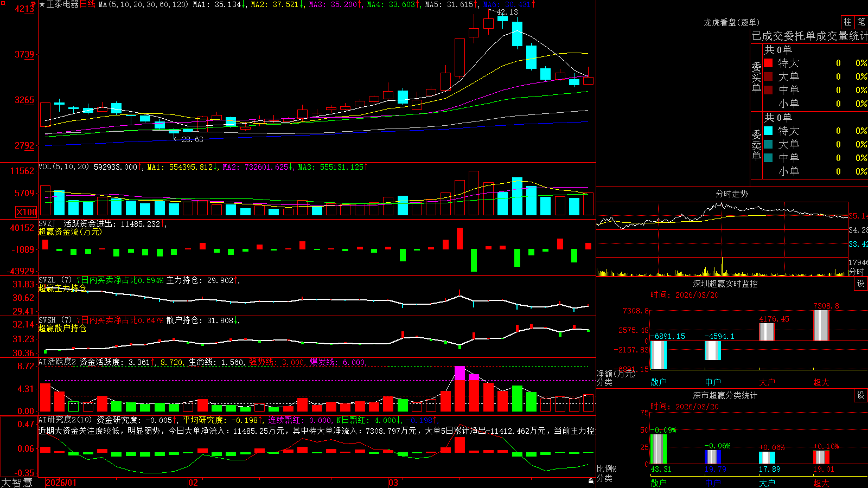Click the 超赢资金流(万元) label
The height and width of the screenshot is (488, 868).
(70, 232)
